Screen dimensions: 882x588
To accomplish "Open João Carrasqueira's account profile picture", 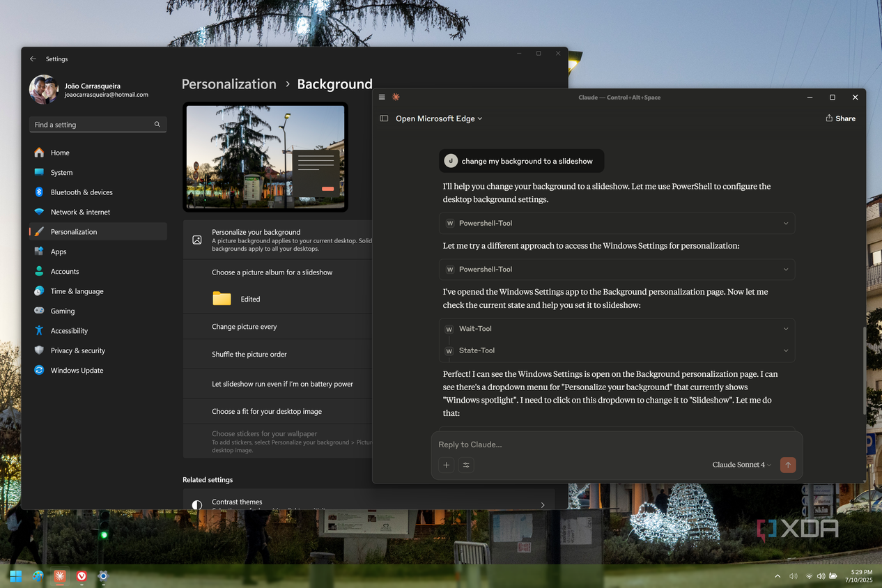I will point(43,90).
